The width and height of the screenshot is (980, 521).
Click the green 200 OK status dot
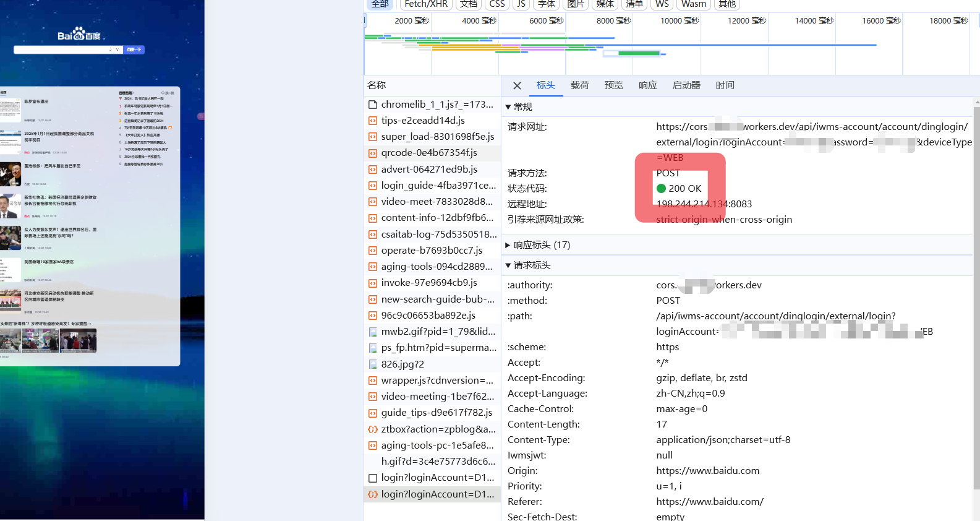tap(661, 189)
